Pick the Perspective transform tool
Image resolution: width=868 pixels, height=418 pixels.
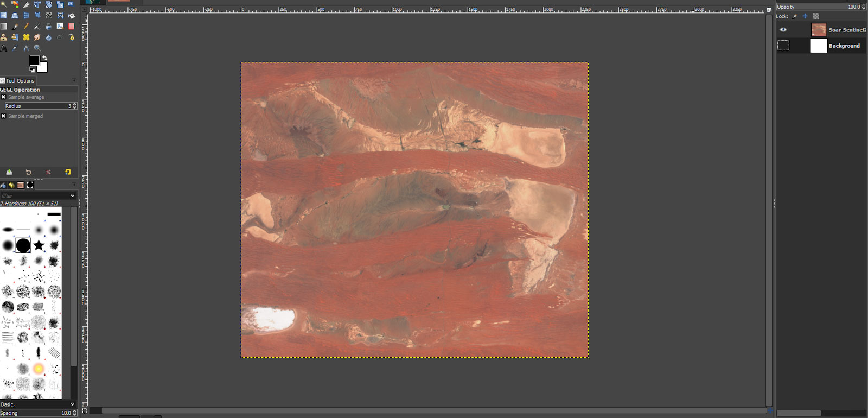point(15,15)
